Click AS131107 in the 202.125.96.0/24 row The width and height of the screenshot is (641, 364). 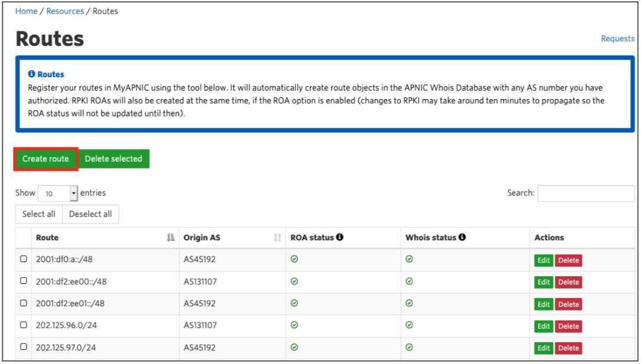[200, 326]
